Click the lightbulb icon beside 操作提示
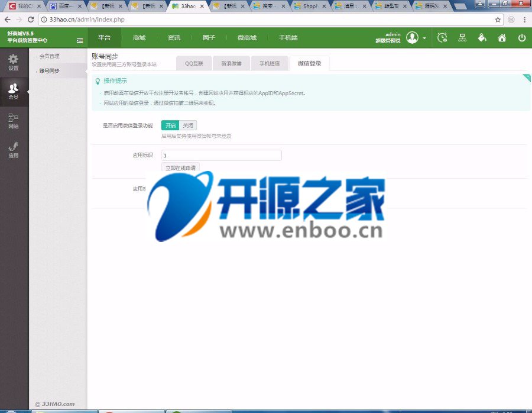Viewport: 532px width, 413px height. (x=98, y=81)
